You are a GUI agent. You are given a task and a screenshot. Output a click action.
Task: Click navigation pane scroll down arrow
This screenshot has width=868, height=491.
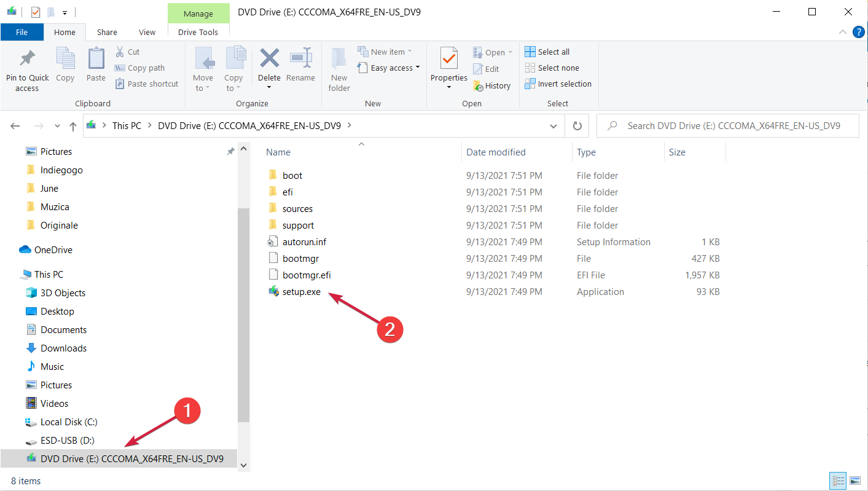point(243,466)
